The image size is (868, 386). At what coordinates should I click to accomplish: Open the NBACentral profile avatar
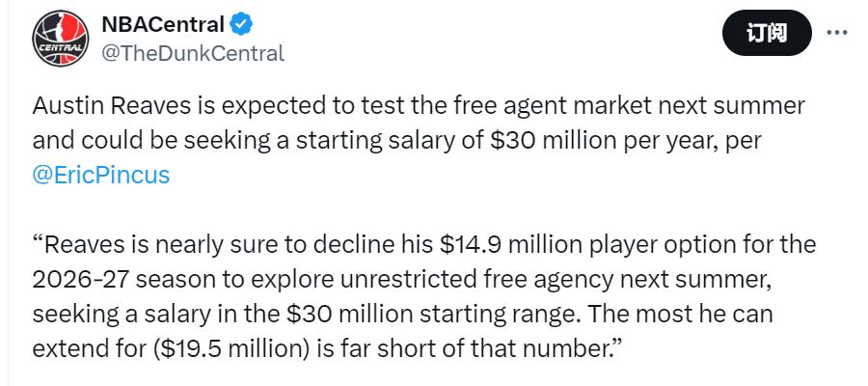click(x=61, y=39)
